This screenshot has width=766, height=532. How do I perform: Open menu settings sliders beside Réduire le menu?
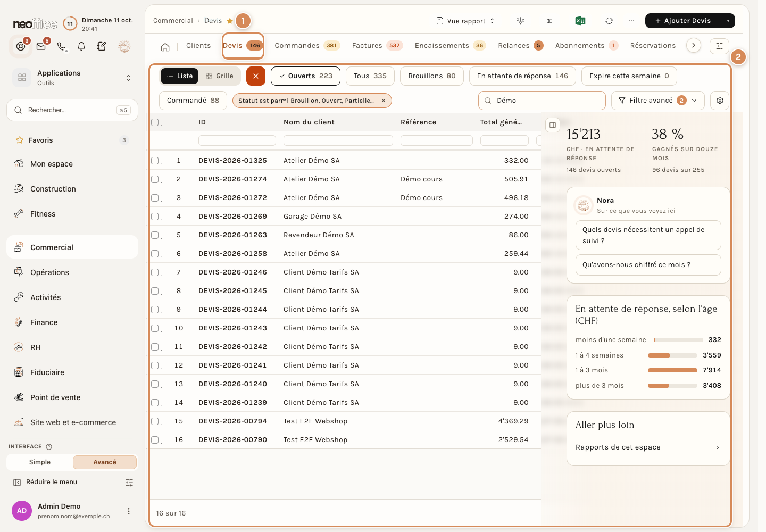(x=129, y=483)
